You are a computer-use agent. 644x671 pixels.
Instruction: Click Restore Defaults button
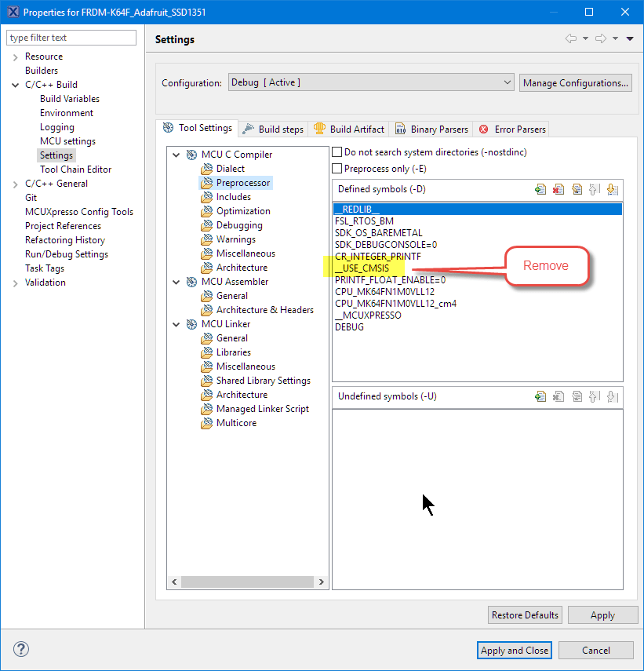pos(524,614)
